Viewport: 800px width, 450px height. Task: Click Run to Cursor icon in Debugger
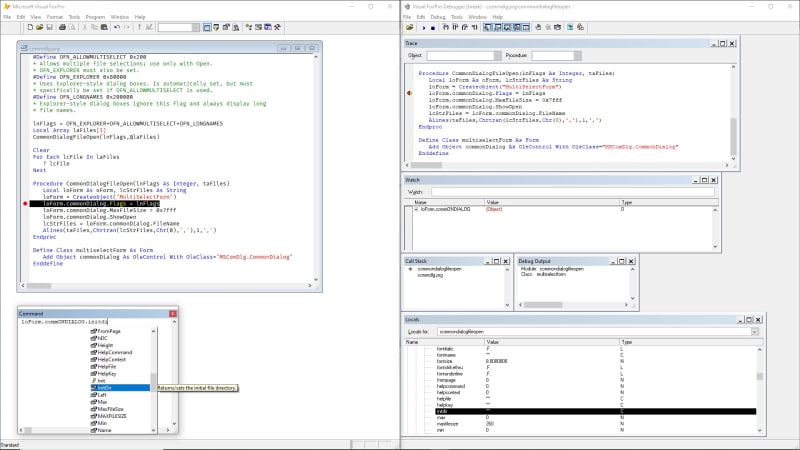474,27
